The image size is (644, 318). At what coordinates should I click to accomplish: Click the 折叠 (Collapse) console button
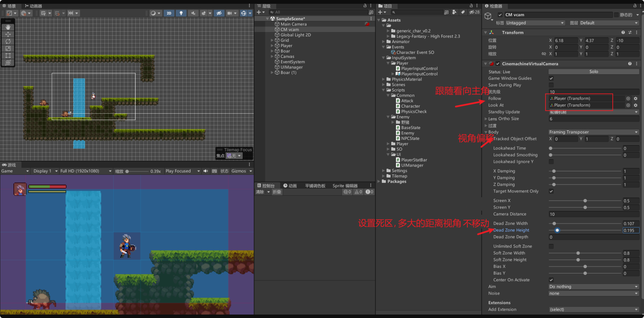coord(277,192)
